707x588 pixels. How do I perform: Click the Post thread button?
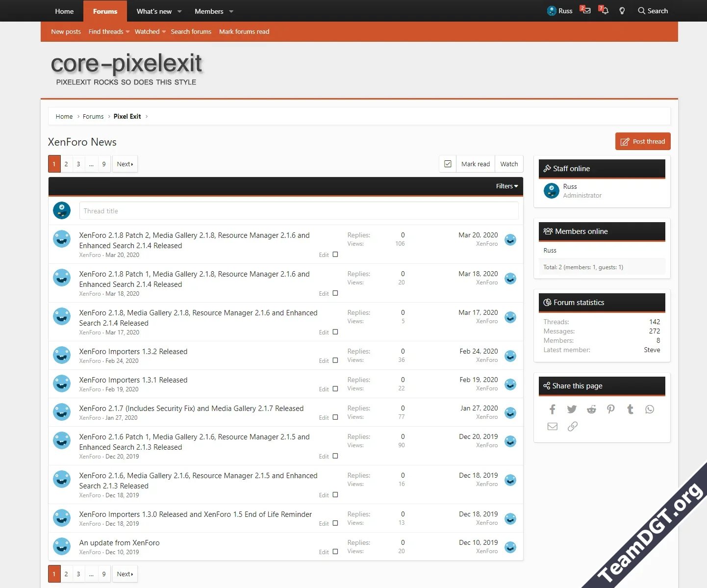click(x=643, y=142)
